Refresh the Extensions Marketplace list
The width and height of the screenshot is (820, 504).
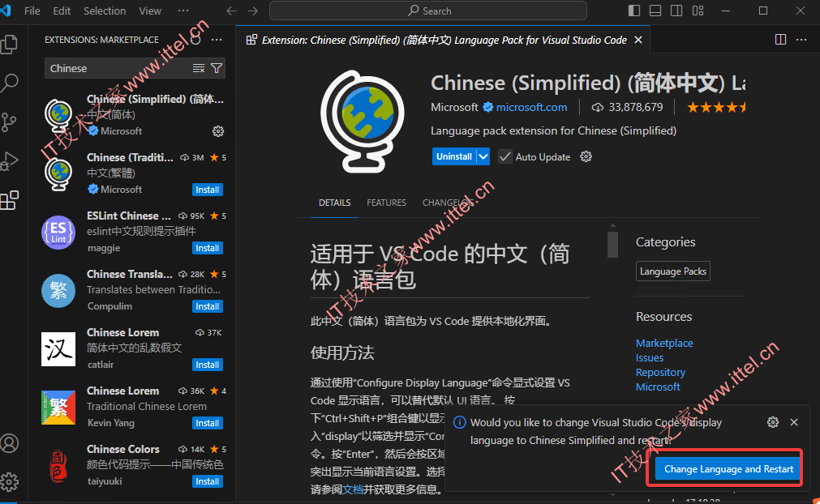tap(195, 40)
